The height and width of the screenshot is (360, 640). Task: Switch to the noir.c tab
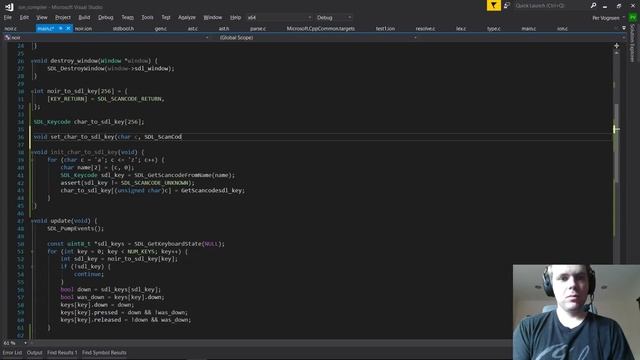[11, 29]
